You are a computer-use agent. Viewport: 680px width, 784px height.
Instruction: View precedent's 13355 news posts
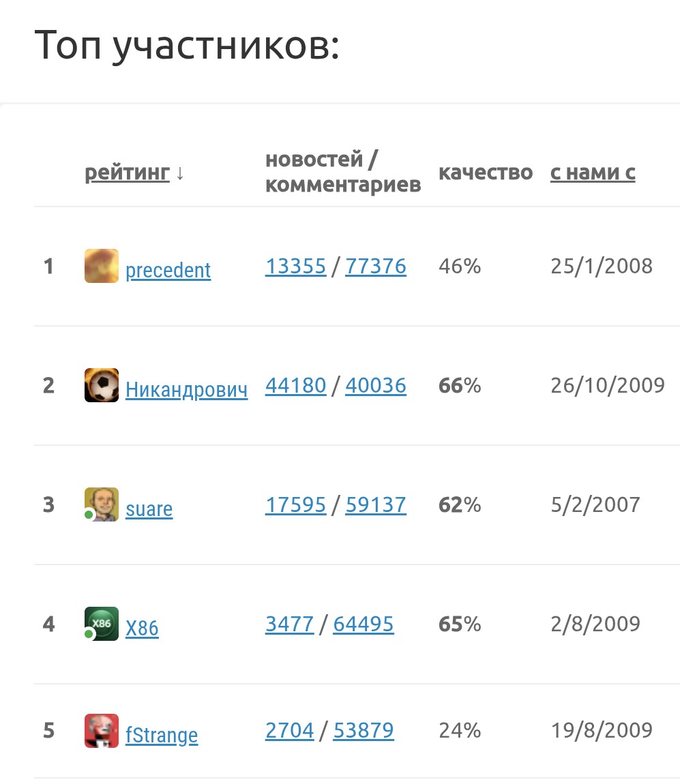tap(295, 266)
